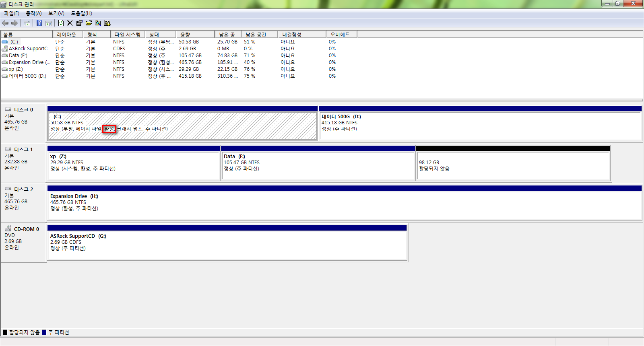The width and height of the screenshot is (644, 346).
Task: Click the CD-ROM 0 label
Action: pos(27,229)
